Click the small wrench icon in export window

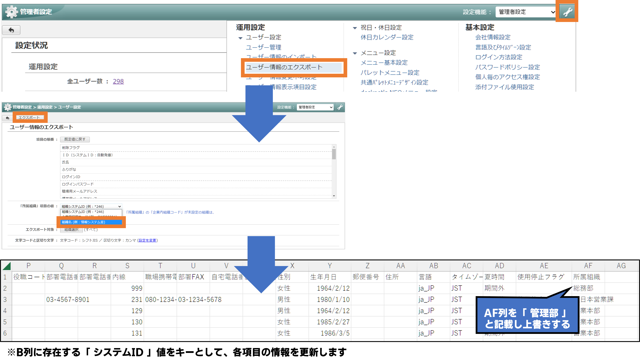[x=340, y=107]
